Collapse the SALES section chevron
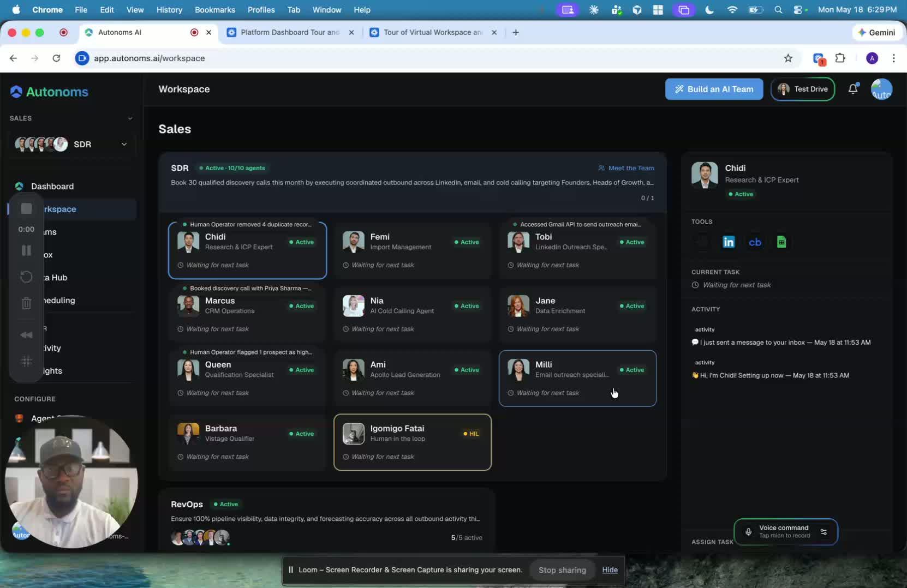 [130, 118]
